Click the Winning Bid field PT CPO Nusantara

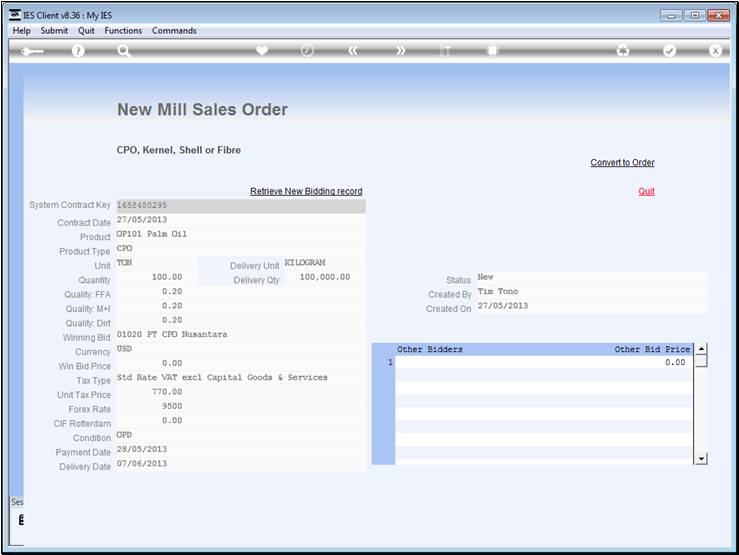point(241,335)
